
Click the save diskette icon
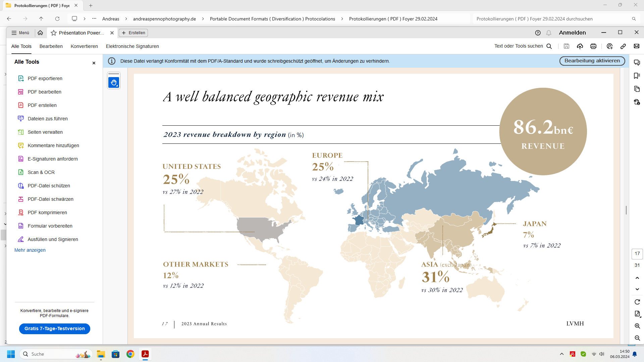567,46
